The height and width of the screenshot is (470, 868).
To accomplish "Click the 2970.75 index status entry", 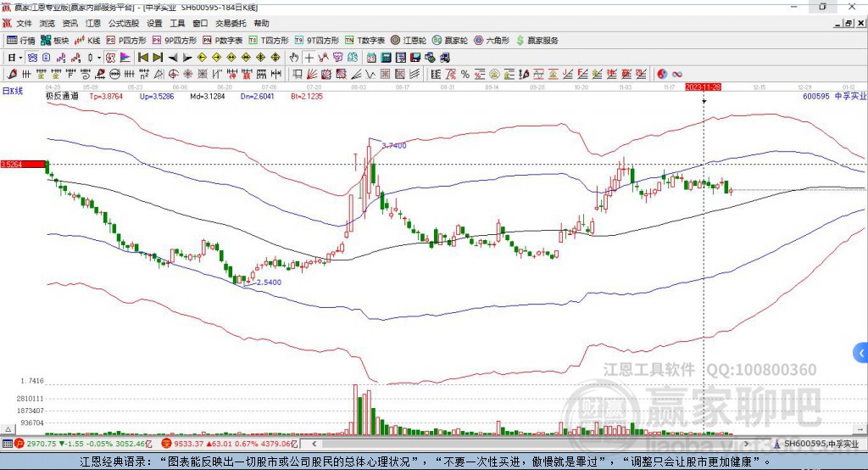I will point(89,444).
